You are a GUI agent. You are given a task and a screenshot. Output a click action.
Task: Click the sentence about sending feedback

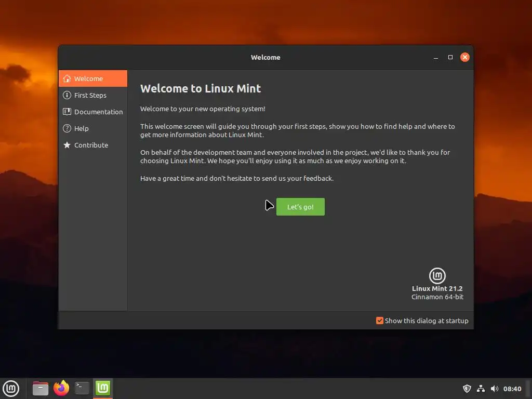237,179
